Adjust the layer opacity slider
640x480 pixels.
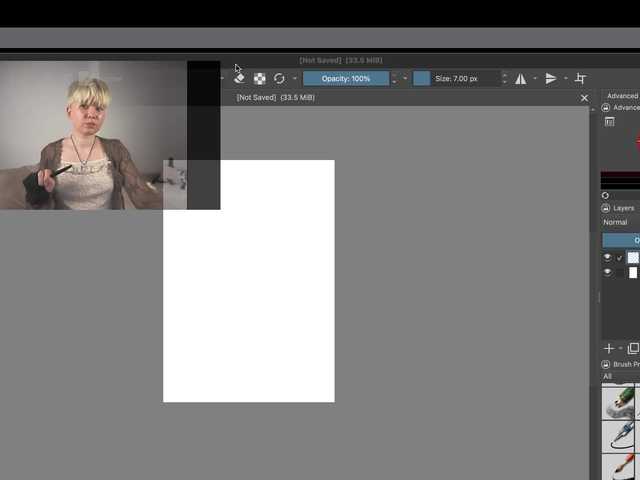pyautogui.click(x=621, y=240)
